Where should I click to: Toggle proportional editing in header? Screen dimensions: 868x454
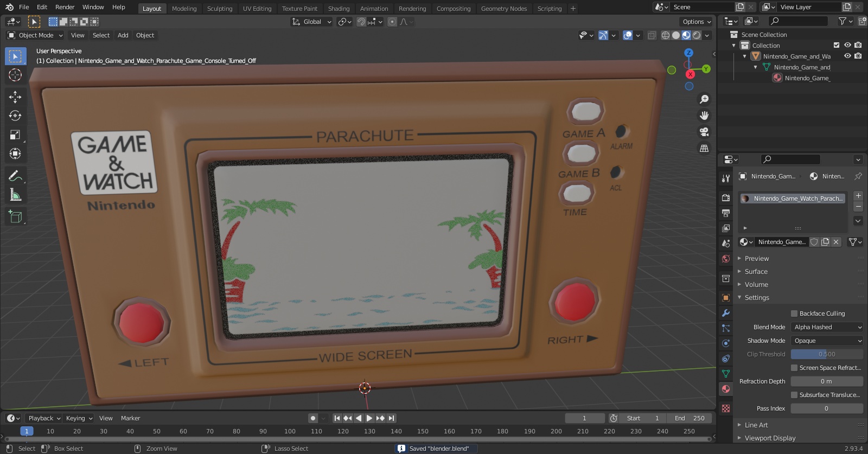coord(392,22)
